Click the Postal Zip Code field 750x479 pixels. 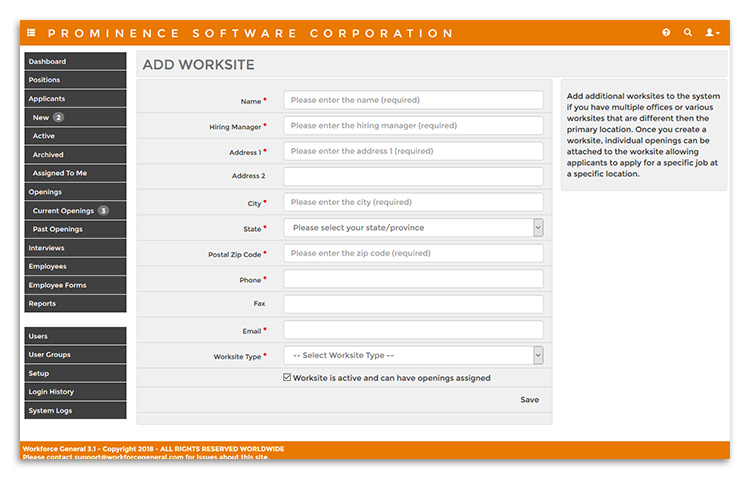click(413, 253)
